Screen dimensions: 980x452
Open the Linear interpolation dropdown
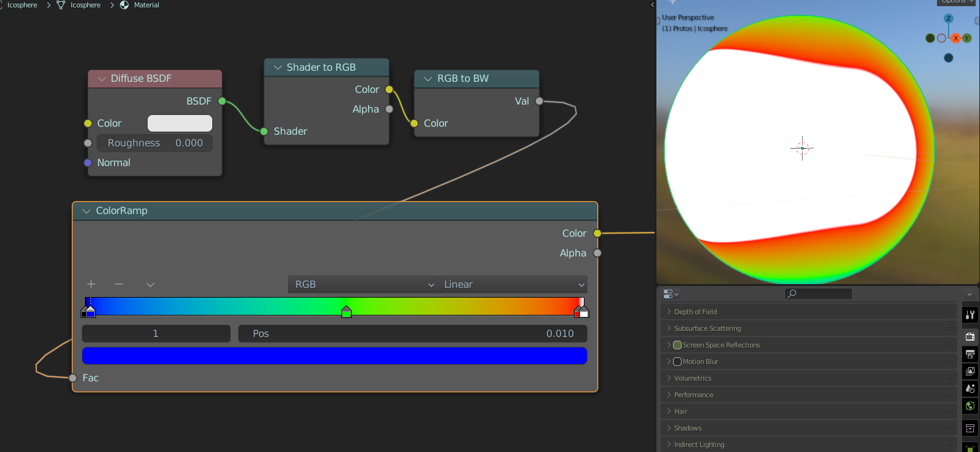(x=513, y=284)
